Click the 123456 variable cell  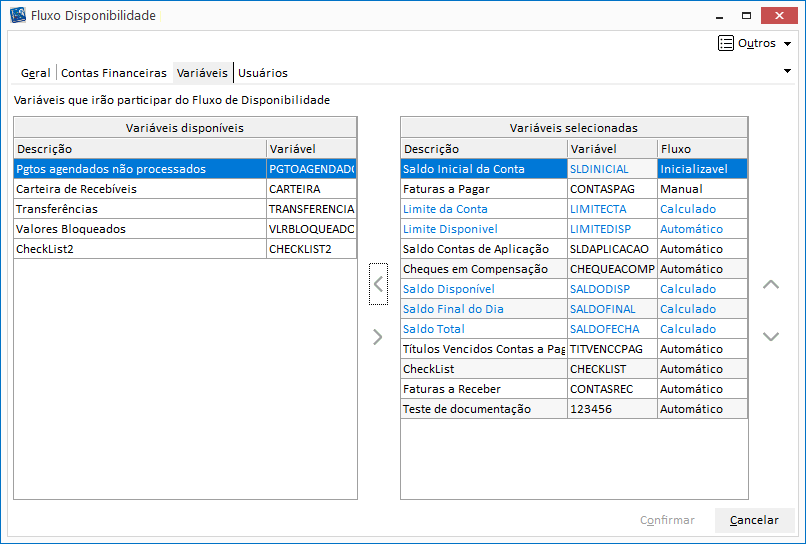[x=612, y=410]
